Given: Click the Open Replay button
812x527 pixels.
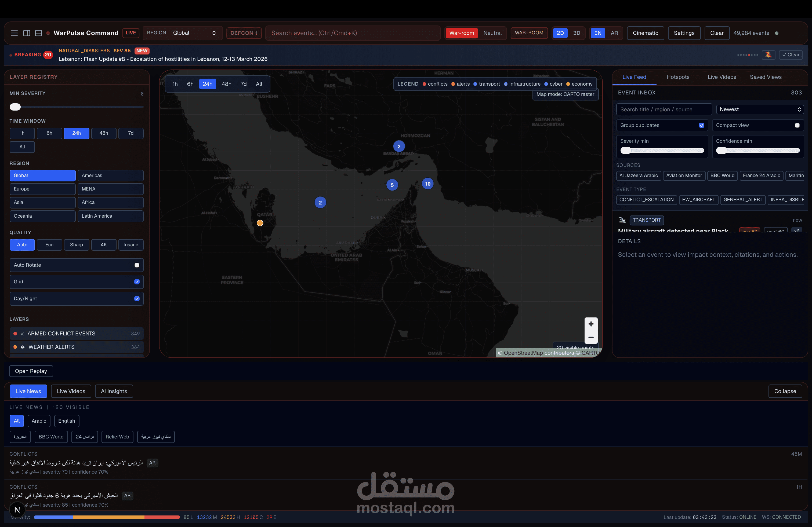Looking at the screenshot, I should [31, 371].
